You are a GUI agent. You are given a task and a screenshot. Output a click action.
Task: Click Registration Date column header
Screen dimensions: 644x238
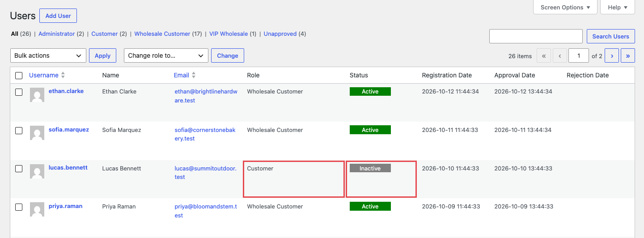click(447, 75)
